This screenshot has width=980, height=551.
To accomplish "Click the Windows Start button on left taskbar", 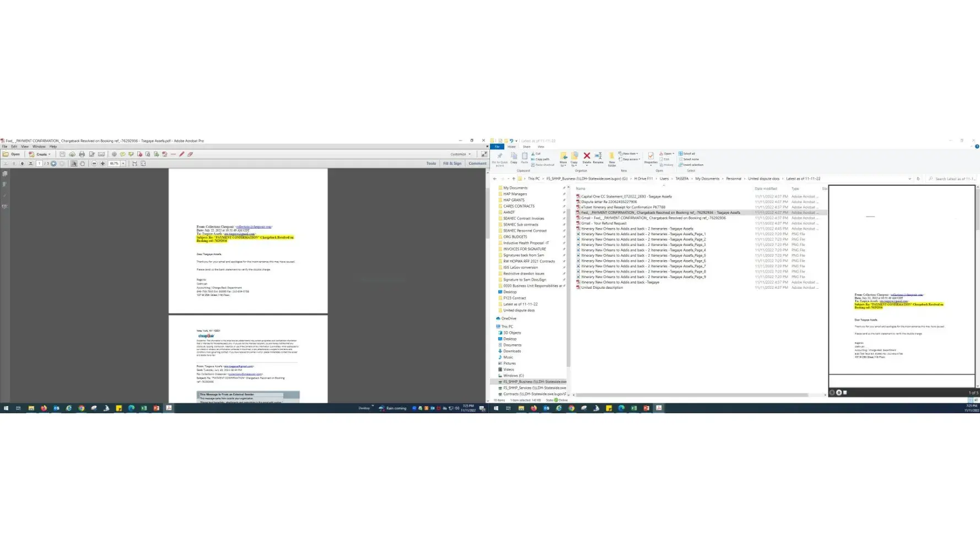I will (6, 408).
